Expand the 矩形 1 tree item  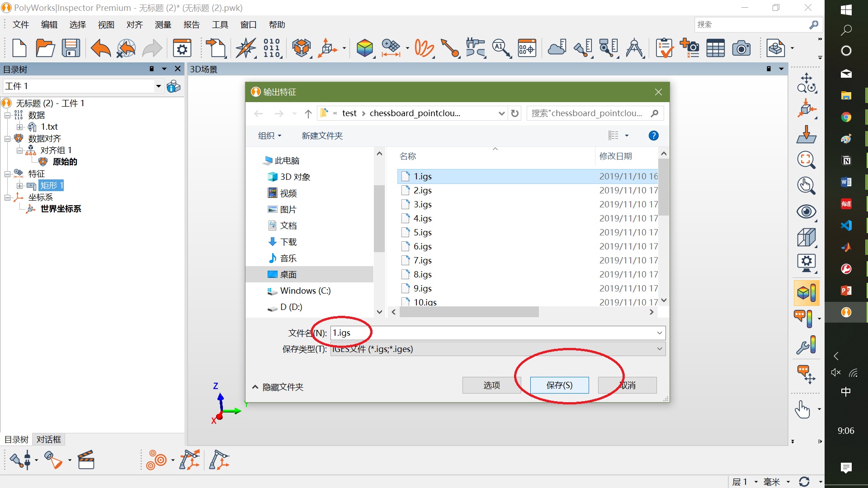[19, 186]
